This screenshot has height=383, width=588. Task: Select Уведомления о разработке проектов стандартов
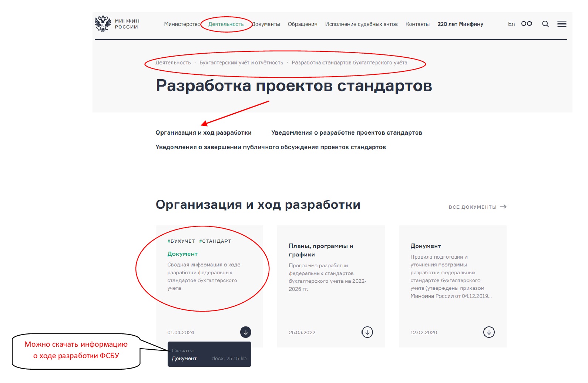347,132
